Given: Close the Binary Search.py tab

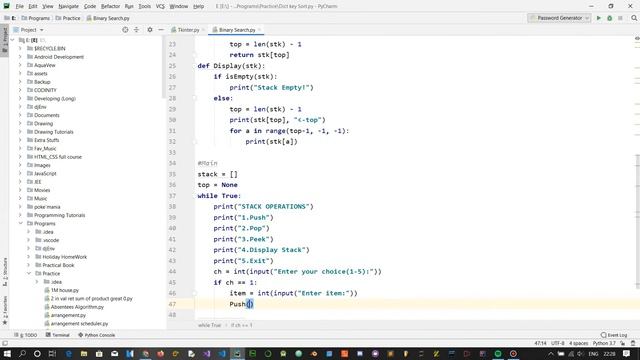Looking at the screenshot, I should pos(259,30).
